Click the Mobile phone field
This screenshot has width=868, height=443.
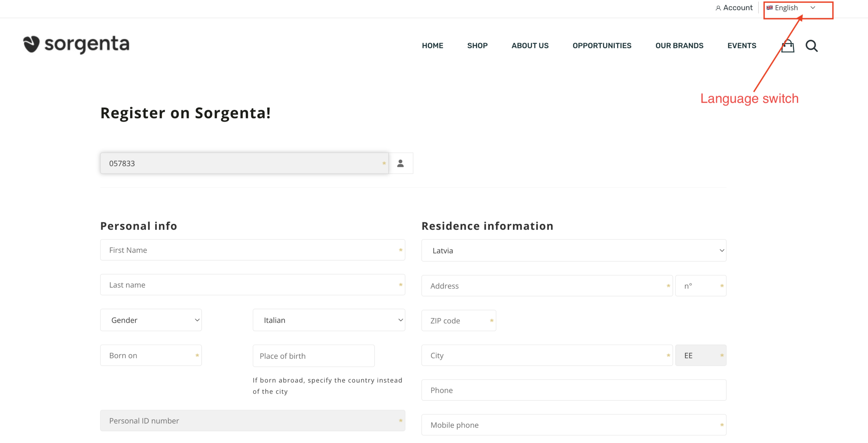click(x=573, y=425)
